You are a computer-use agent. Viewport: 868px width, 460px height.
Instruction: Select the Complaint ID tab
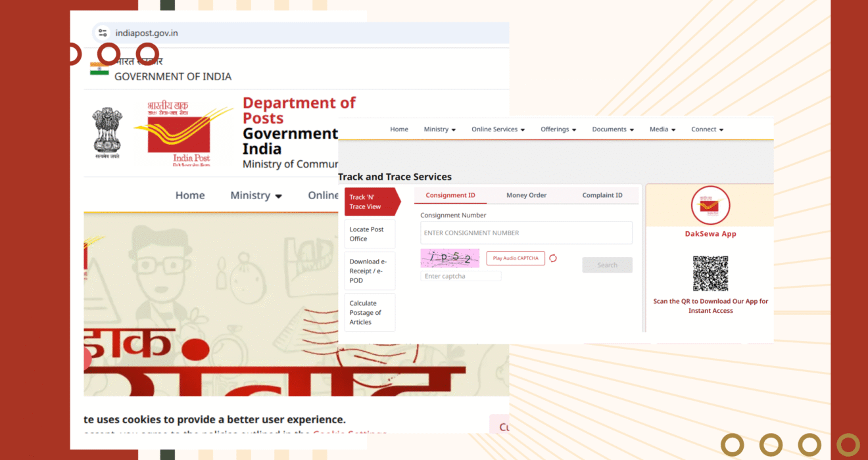coord(602,195)
